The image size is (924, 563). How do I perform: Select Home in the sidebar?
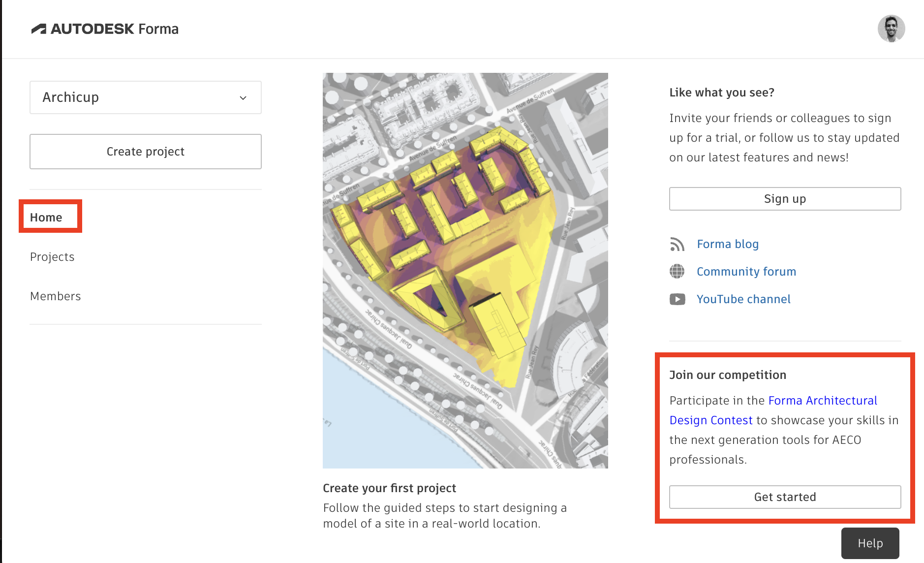[46, 217]
